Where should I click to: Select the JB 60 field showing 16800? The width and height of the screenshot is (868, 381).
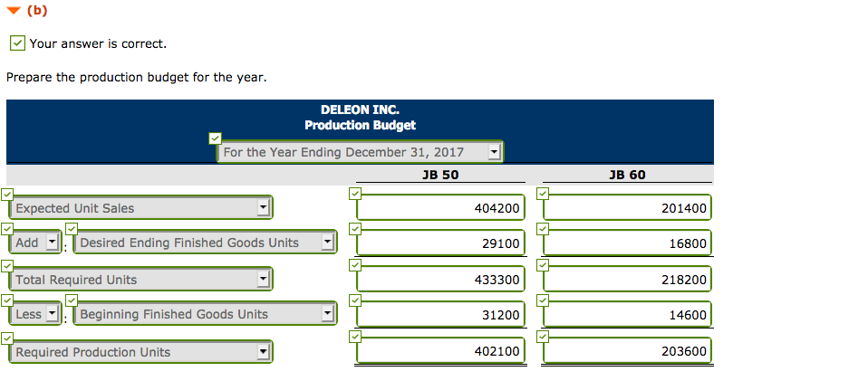pyautogui.click(x=628, y=243)
